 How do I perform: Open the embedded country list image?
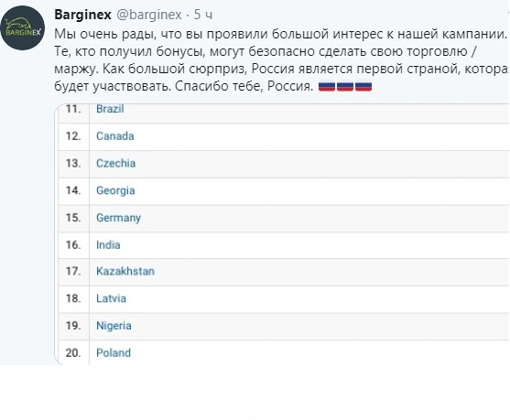[x=282, y=234]
